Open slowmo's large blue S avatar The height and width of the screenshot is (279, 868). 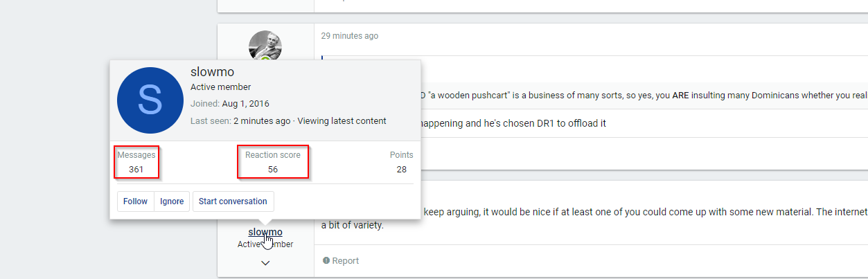[150, 100]
